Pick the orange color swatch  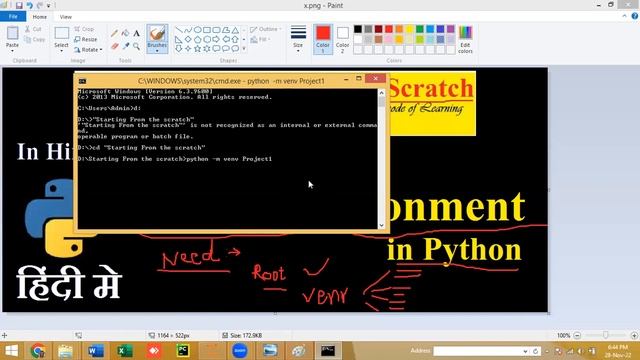(x=399, y=29)
